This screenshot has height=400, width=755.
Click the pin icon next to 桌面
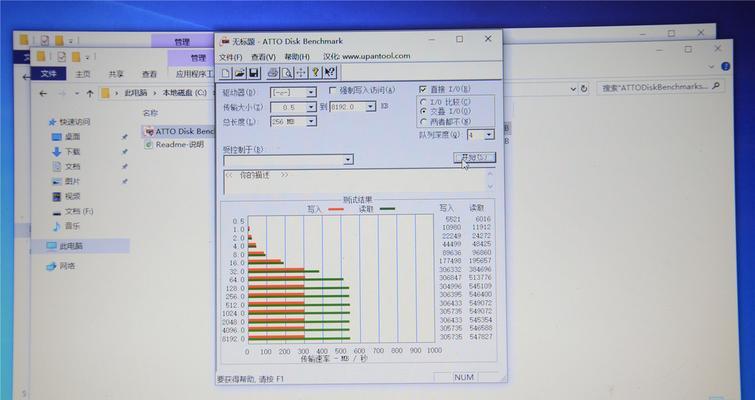125,137
